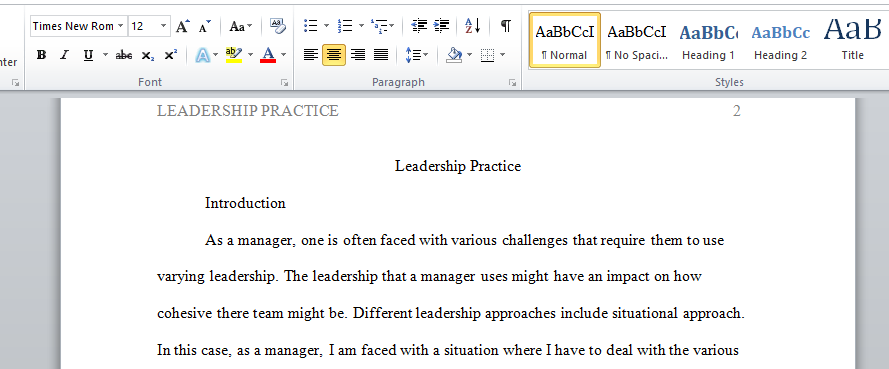Apply the Normal style
This screenshot has height=369, width=889.
[564, 40]
